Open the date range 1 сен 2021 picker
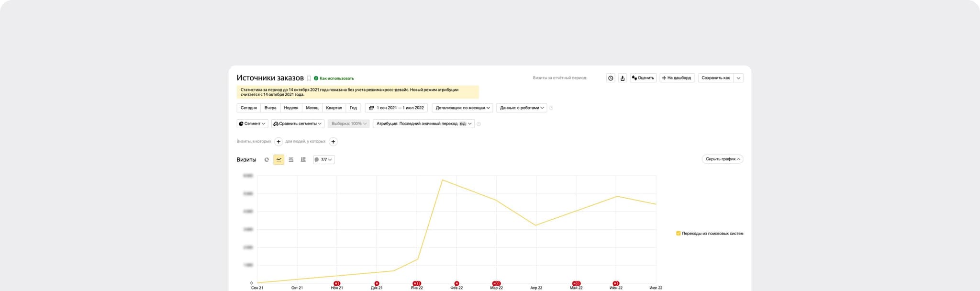The width and height of the screenshot is (980, 291). (x=396, y=108)
